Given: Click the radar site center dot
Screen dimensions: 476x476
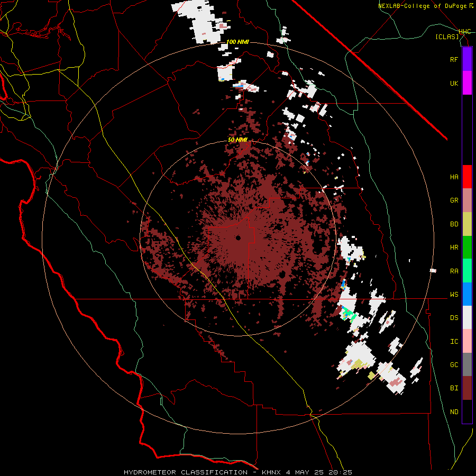Looking at the screenshot, I should coord(238,237).
